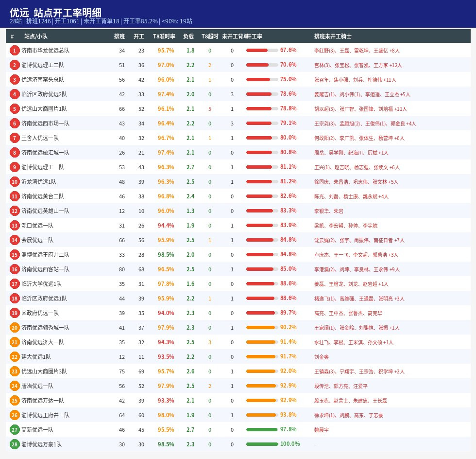Viewport: 476px width, 459px height.
Task: Click the T8 overtime value 5 for 优远山大商圈片1队
Action: [x=210, y=109]
